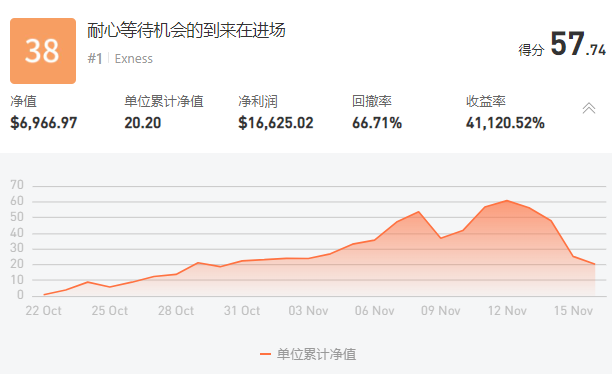Open the trader title 耐心等待机会的到来在进场
This screenshot has height=374, width=612.
(186, 30)
